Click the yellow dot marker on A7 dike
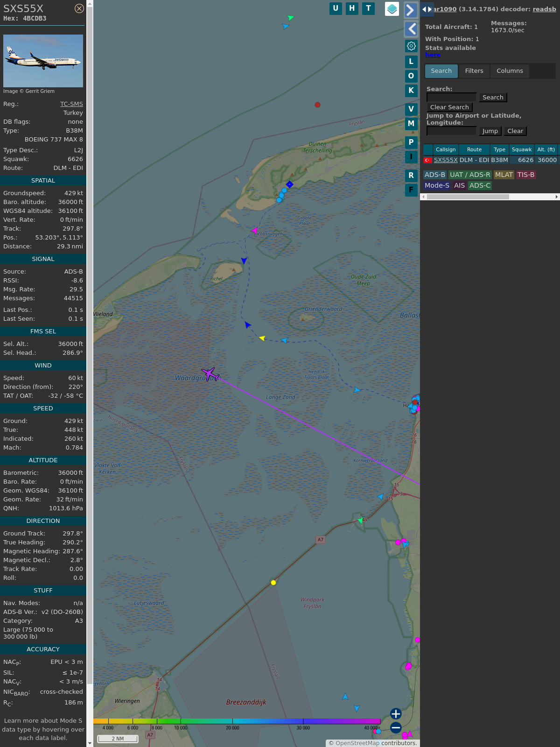560x747 pixels. 273,583
